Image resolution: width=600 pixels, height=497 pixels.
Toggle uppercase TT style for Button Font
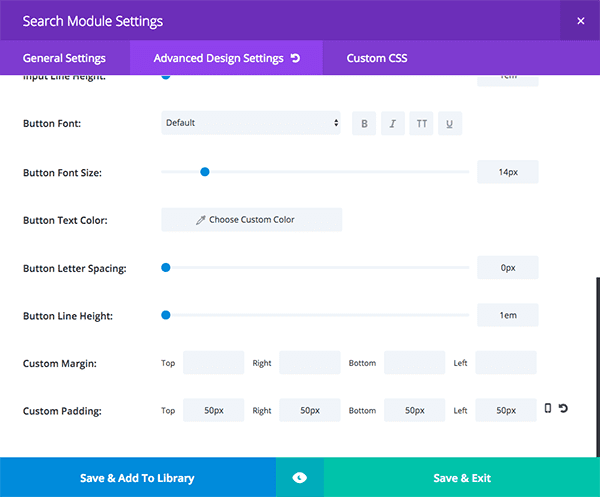pos(421,124)
